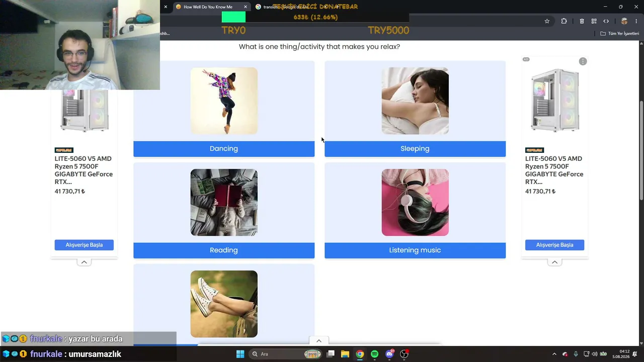Click the page's vertical scrollbar thumb
This screenshot has height=362, width=644.
click(x=641, y=151)
